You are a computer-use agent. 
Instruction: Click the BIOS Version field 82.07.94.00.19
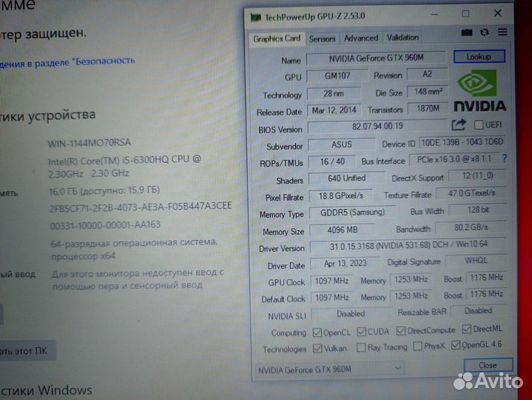(x=377, y=127)
